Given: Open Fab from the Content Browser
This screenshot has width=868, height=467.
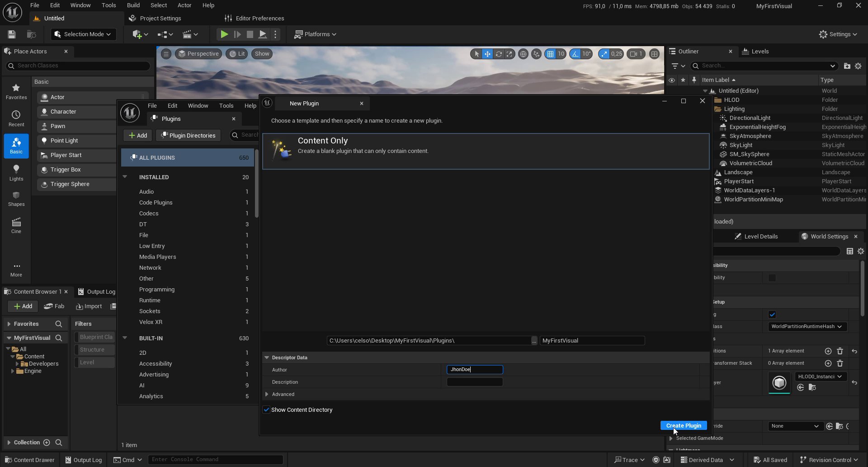Looking at the screenshot, I should pos(54,306).
